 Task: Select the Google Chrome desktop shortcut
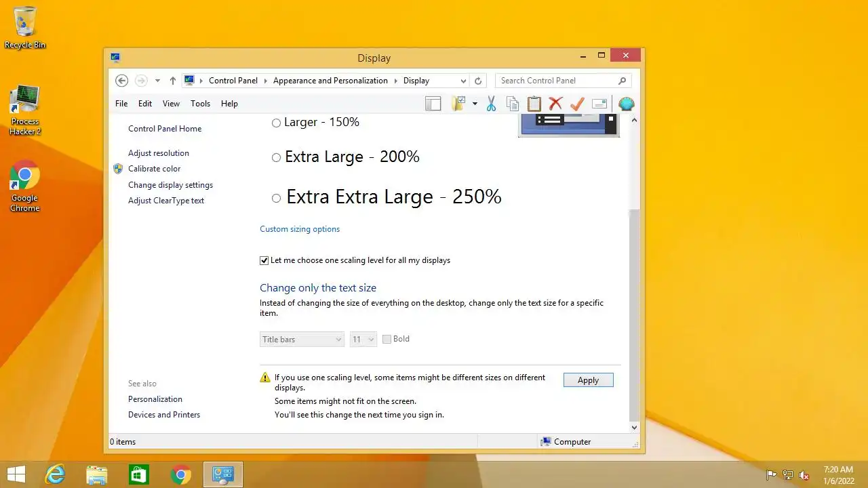click(25, 187)
